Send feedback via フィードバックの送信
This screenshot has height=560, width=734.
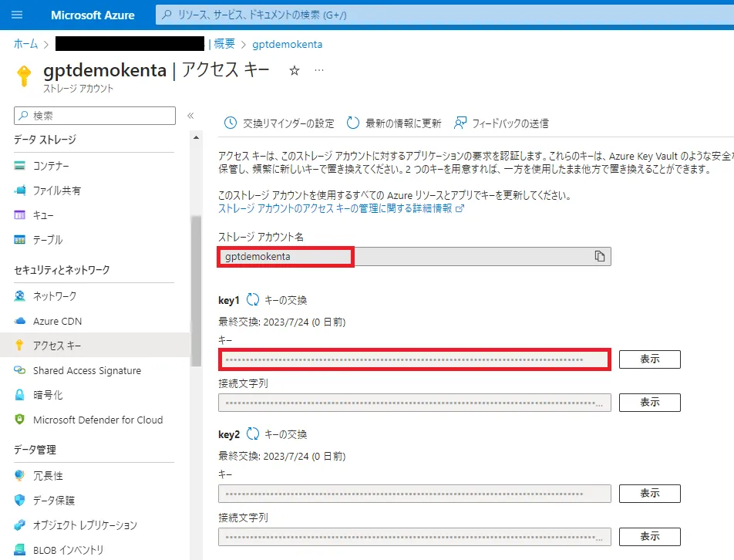[501, 123]
